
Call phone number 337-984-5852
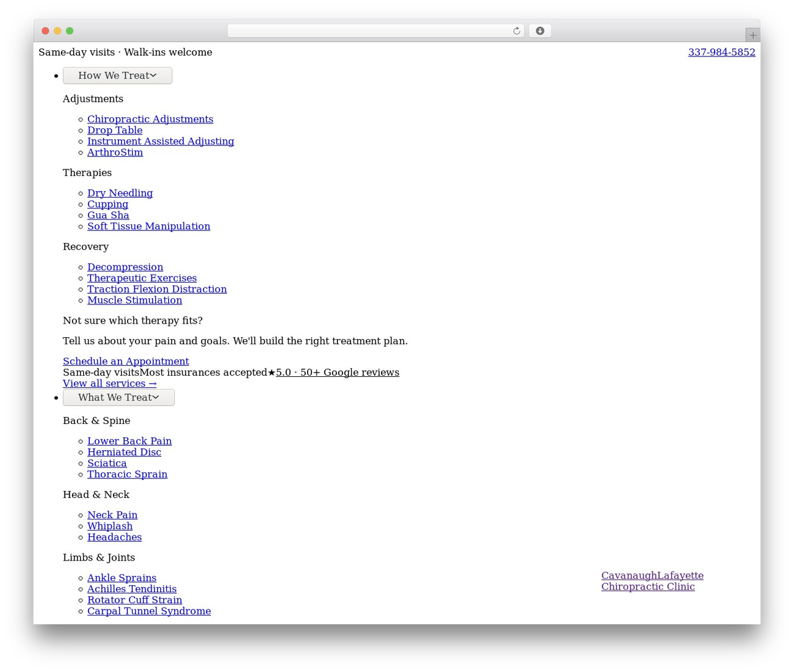pos(721,52)
